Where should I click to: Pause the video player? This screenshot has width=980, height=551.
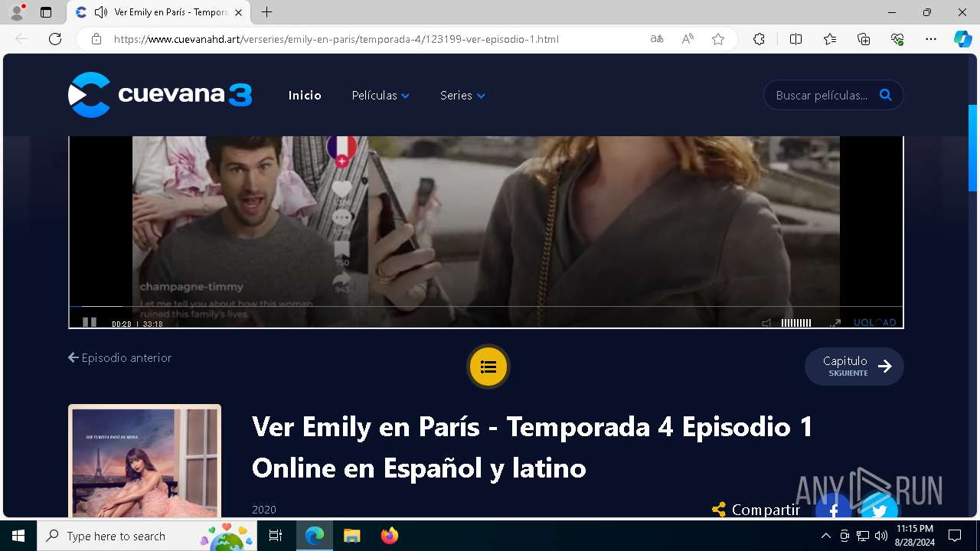point(90,323)
